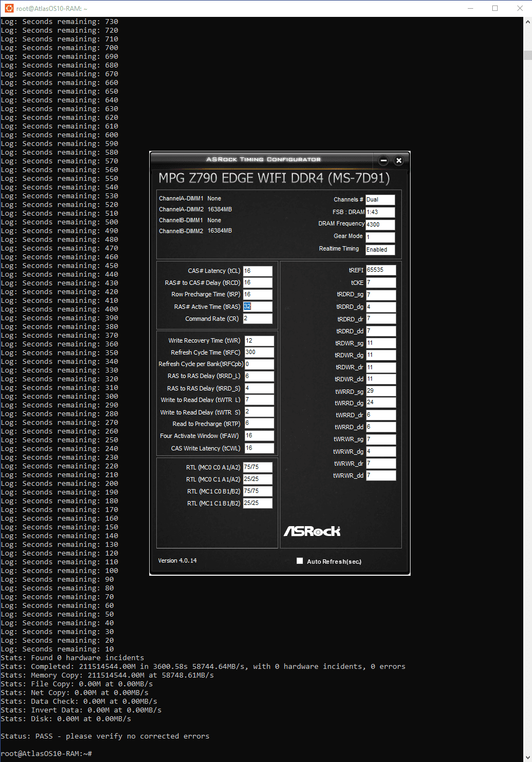Click the tWRRD_sg value field
Image resolution: width=532 pixels, height=762 pixels.
click(x=381, y=391)
